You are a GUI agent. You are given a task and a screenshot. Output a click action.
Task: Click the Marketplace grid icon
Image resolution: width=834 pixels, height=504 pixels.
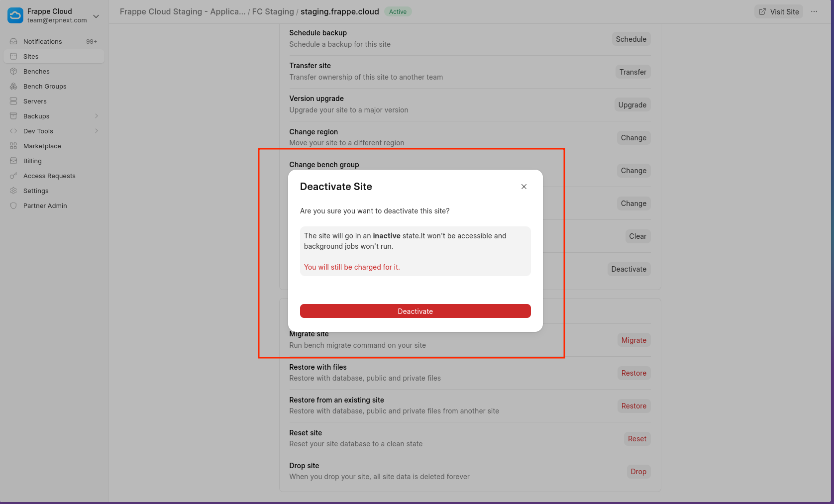pyautogui.click(x=13, y=146)
